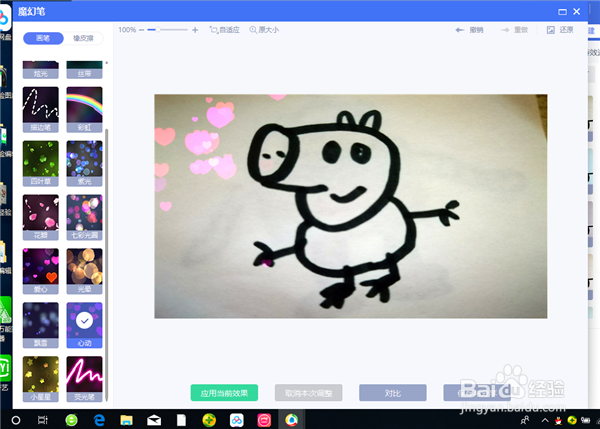600x429 pixels.
Task: Click the active colorful circle taskbar app
Action: [x=292, y=420]
